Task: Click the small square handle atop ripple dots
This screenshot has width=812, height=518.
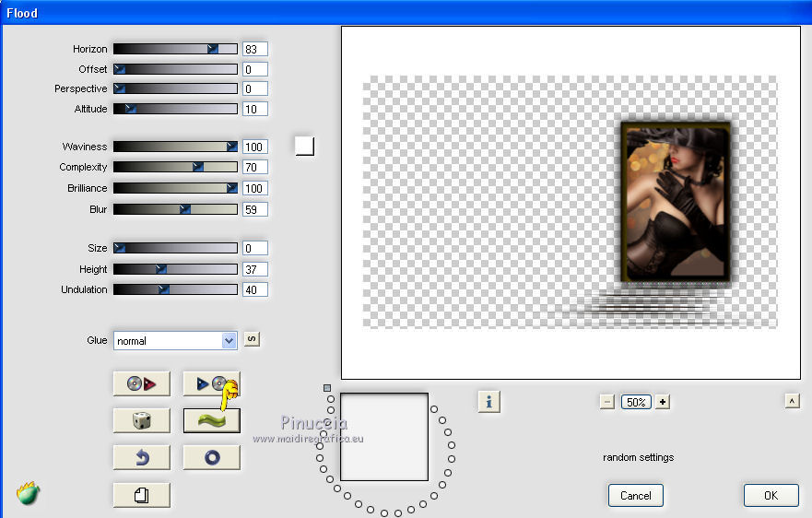Action: [x=327, y=387]
